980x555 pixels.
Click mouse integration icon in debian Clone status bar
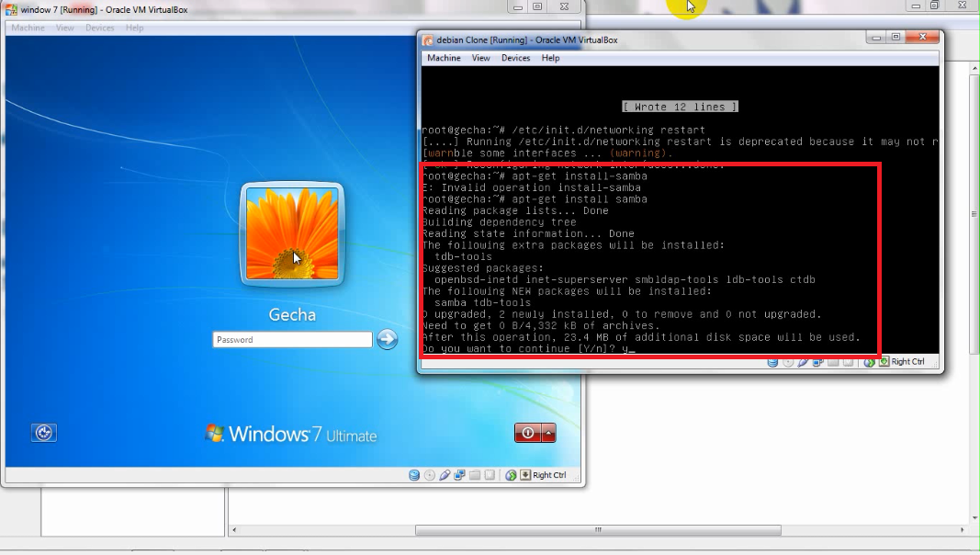pyautogui.click(x=869, y=362)
